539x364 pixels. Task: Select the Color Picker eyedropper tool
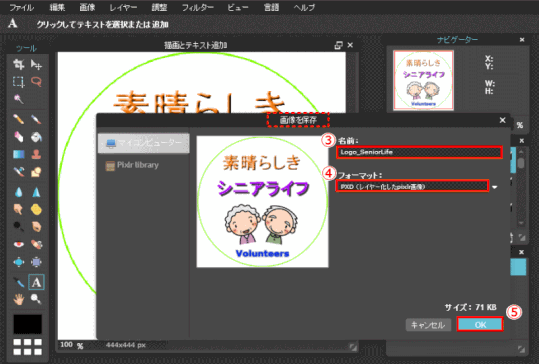click(19, 282)
